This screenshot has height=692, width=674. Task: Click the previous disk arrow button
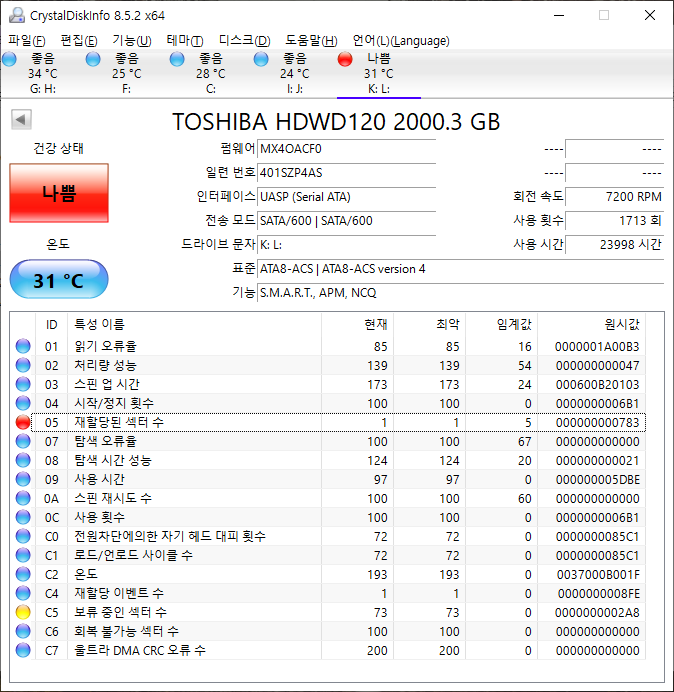[x=21, y=119]
